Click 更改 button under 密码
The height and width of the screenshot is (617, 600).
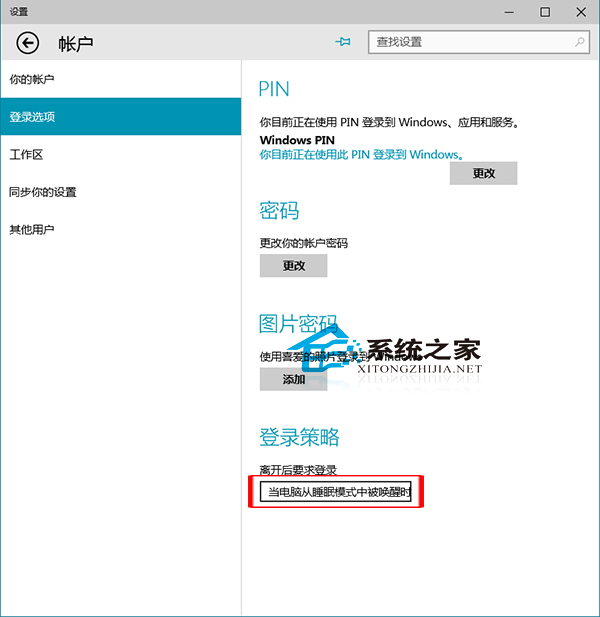(x=293, y=266)
